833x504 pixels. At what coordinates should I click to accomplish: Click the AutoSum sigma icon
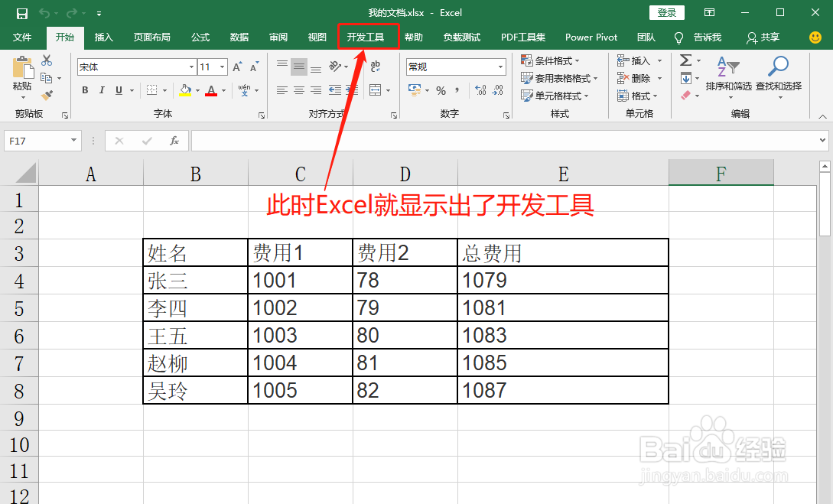(686, 60)
